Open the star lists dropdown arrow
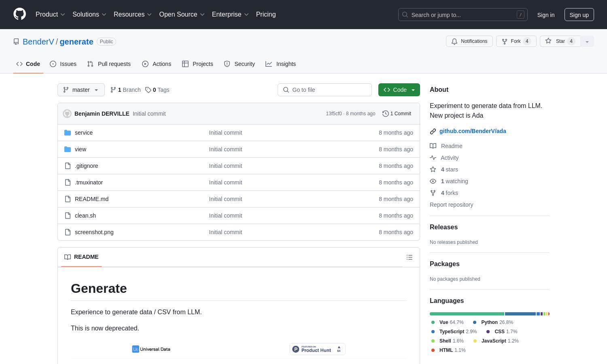 (x=587, y=41)
